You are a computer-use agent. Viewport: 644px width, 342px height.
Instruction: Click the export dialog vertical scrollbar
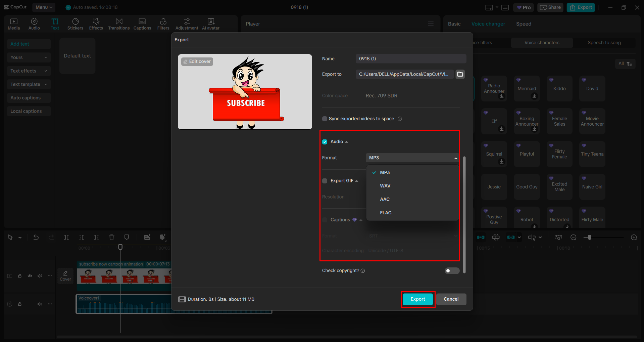pos(464,215)
